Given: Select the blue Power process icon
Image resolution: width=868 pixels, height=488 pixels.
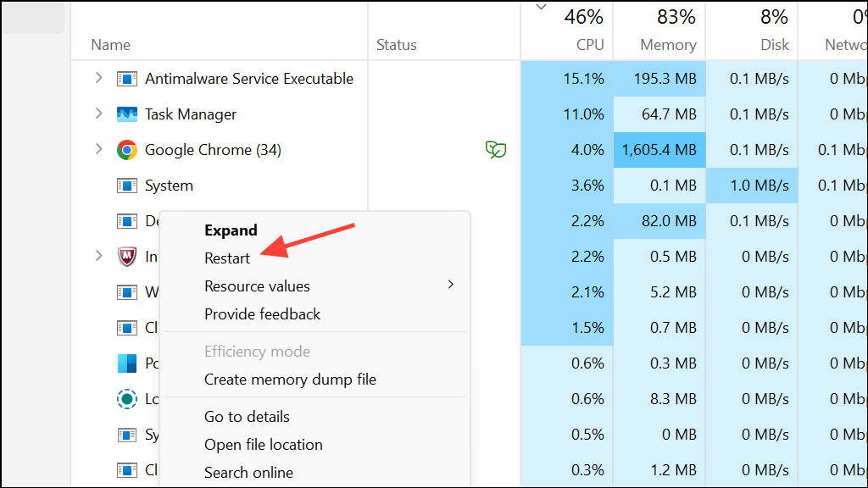Looking at the screenshot, I should [127, 363].
